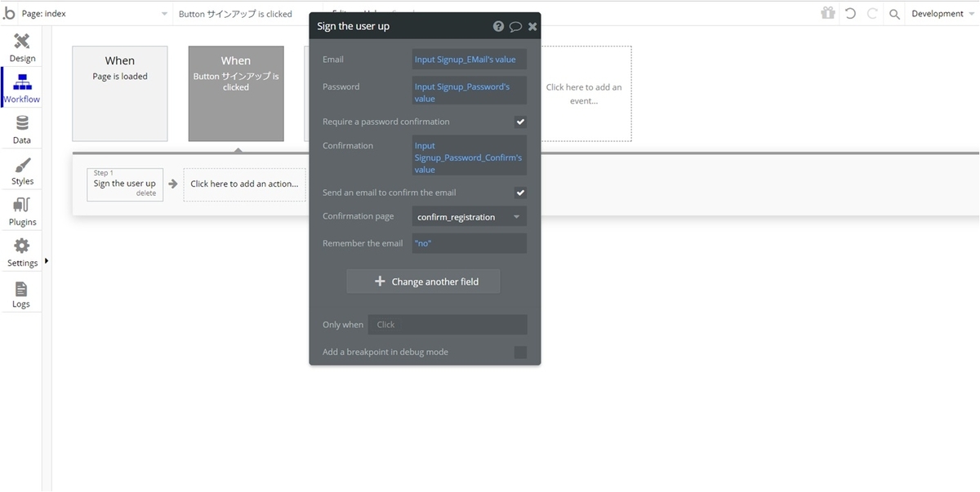Select the Page is loaded event
The height and width of the screenshot is (492, 980).
point(120,94)
